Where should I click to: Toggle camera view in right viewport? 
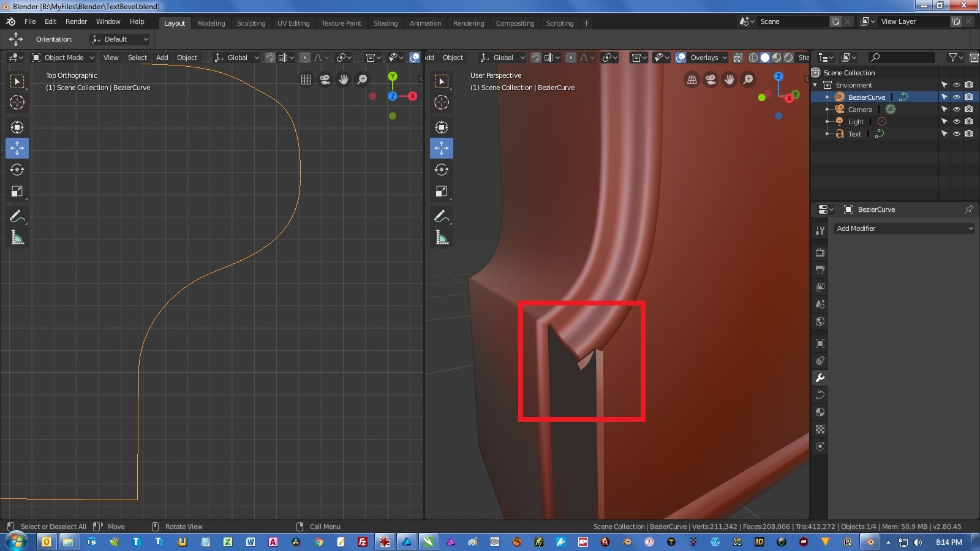710,80
